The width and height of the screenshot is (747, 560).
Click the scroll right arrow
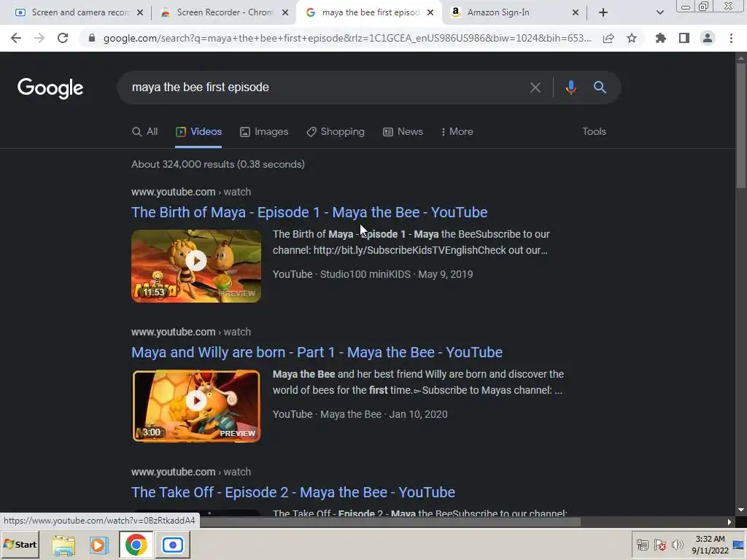[729, 522]
